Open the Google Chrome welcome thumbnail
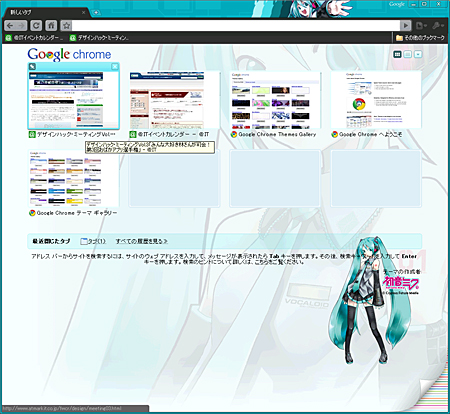 click(x=376, y=100)
